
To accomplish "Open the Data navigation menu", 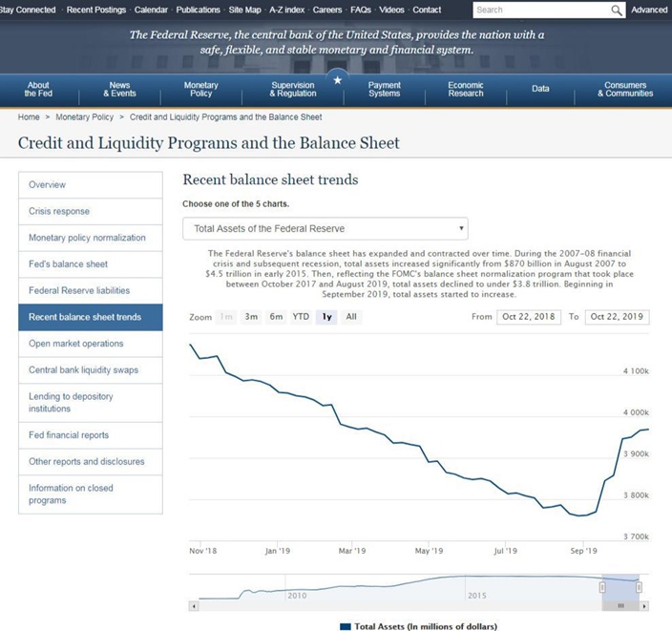I will pos(540,89).
